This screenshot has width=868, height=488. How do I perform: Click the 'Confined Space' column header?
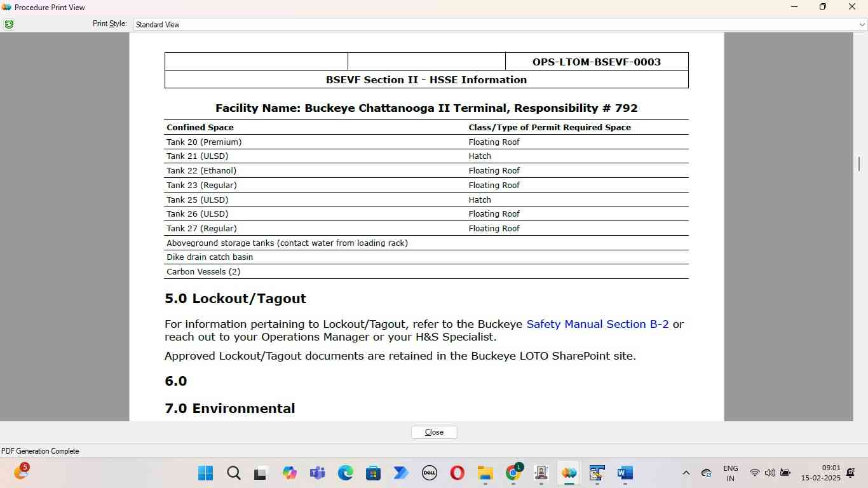(200, 127)
